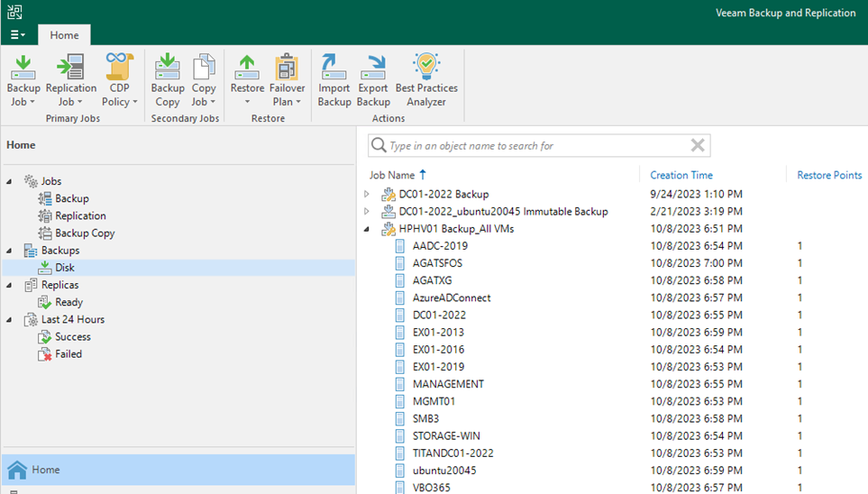Select the HPHV01 Backup_All VMs job

coord(456,229)
